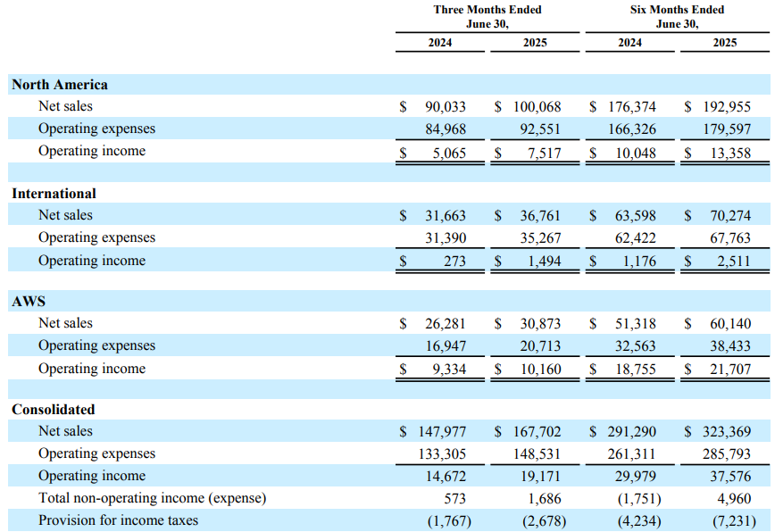Viewport: 775px width, 532px height.
Task: Click AWS operating income 21,707
Action: pyautogui.click(x=730, y=369)
